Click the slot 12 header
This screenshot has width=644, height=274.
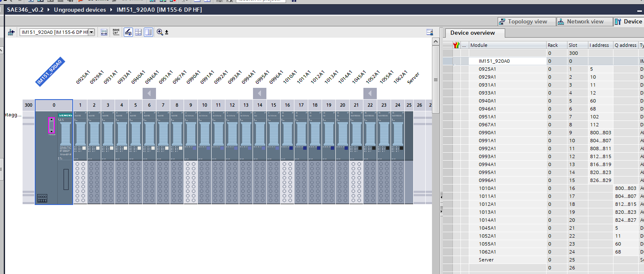[x=232, y=105]
